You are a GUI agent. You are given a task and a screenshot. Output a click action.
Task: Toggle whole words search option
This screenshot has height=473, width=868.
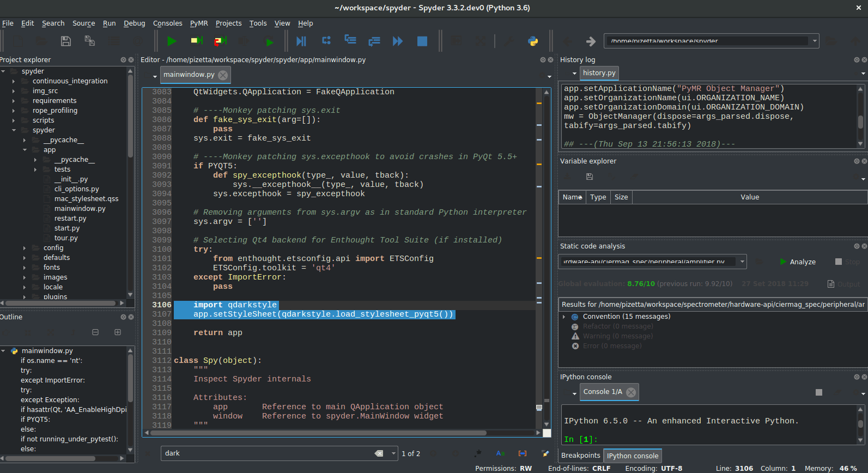tap(523, 453)
